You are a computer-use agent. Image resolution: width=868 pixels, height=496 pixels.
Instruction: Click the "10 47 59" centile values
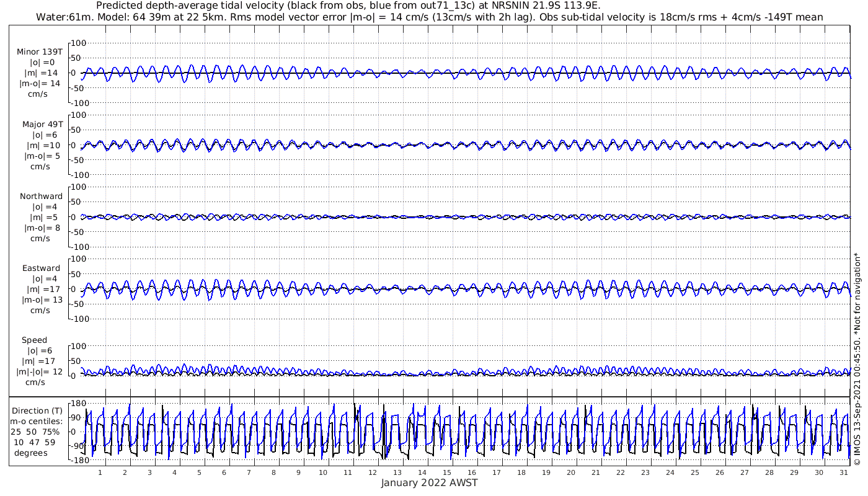pyautogui.click(x=35, y=443)
